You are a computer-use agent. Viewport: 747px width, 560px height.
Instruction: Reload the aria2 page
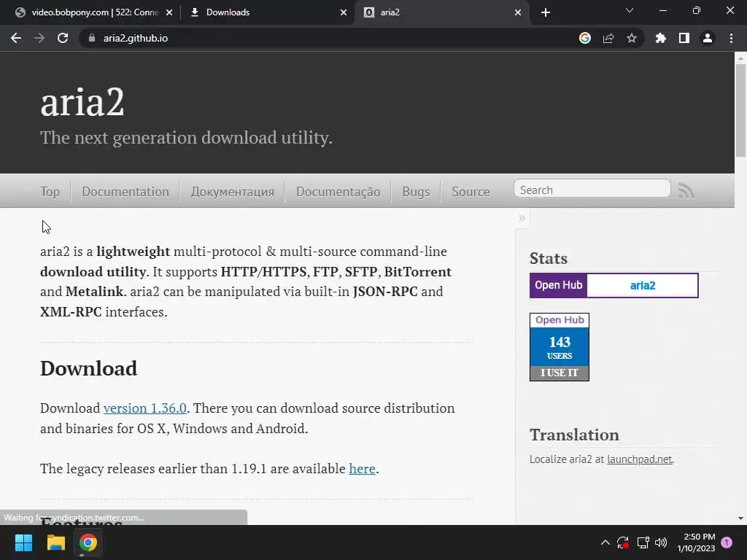[x=63, y=38]
